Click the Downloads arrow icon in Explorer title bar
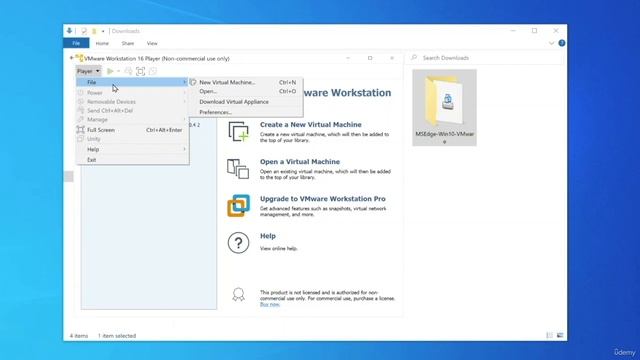The image size is (640, 360). pyautogui.click(x=69, y=31)
